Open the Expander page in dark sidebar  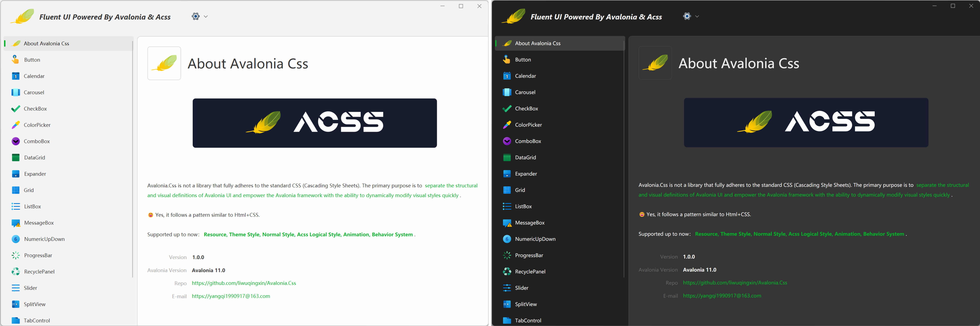pos(526,174)
